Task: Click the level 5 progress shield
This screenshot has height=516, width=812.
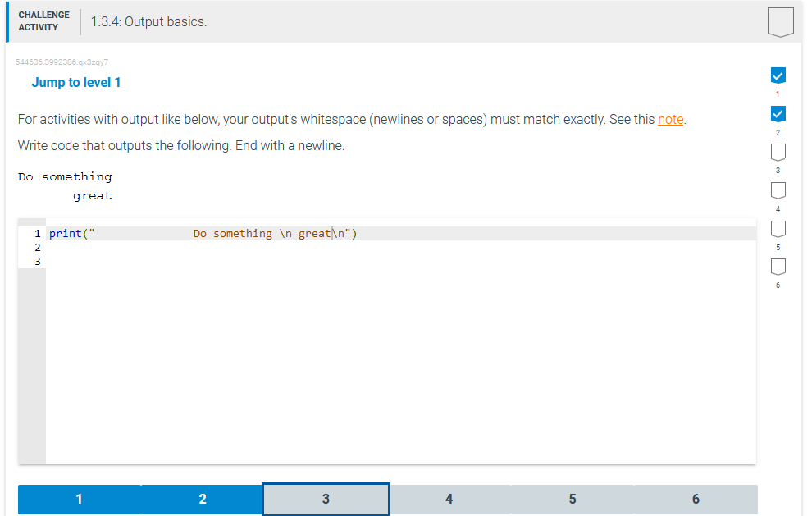Action: coord(777,228)
